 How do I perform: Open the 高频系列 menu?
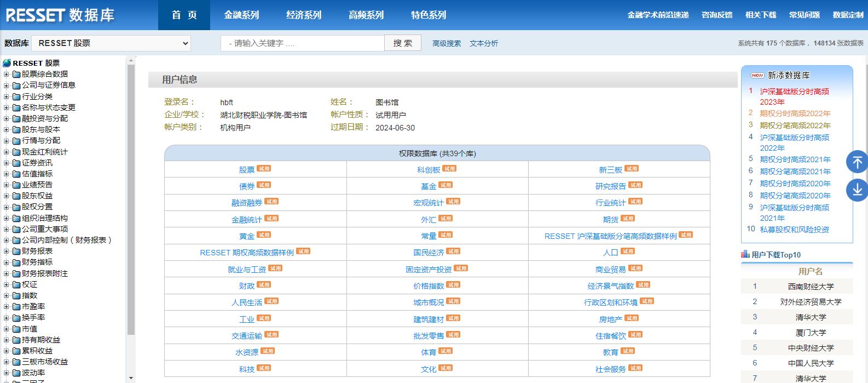point(366,15)
